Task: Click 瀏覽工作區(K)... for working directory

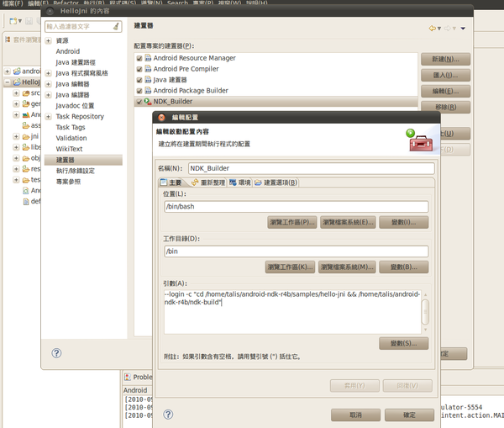Action: click(290, 267)
